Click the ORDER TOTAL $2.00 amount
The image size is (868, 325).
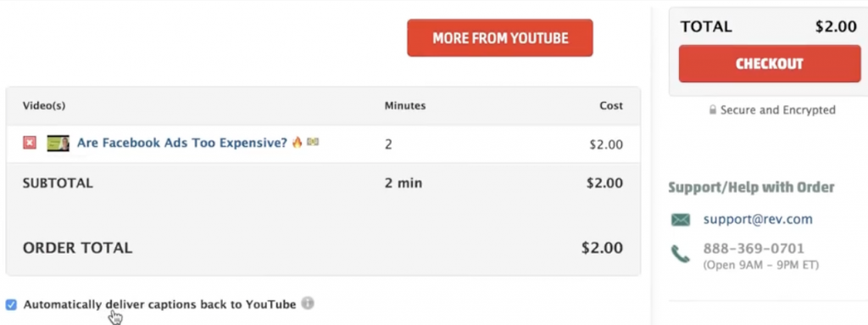[x=602, y=248]
